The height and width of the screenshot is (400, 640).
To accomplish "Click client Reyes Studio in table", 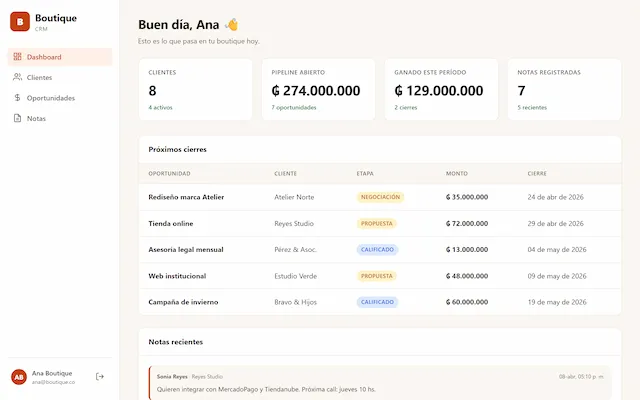I will click(x=294, y=224).
